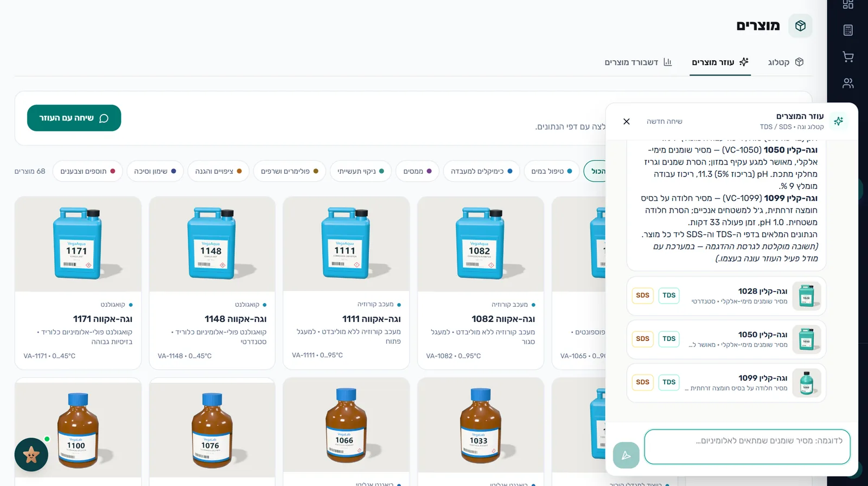Filter products by ציפויים והגנה
Image resolution: width=868 pixels, height=486 pixels.
[218, 171]
